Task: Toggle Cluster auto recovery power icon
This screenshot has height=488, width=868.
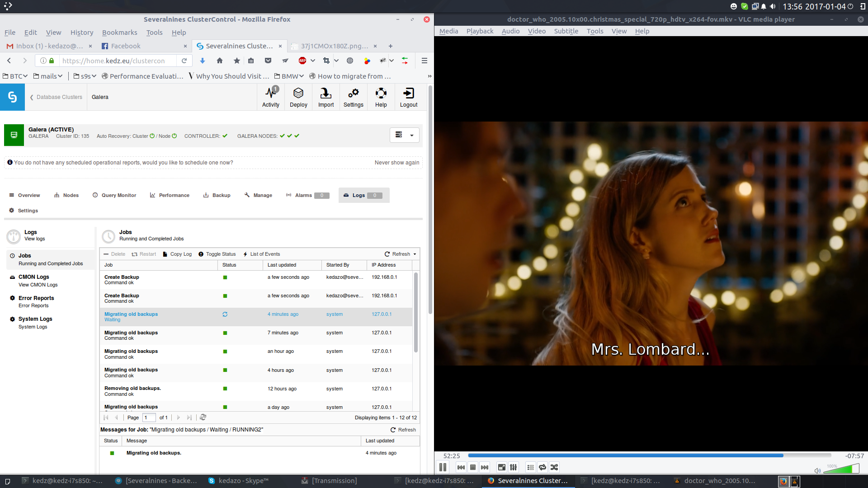Action: (152, 136)
